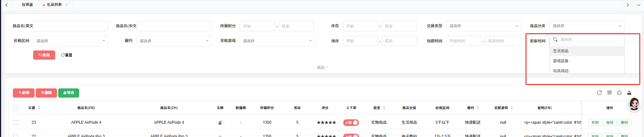This screenshot has width=644, height=137.
Task: Sort by 关联游戏 column arrows
Action: [512, 108]
